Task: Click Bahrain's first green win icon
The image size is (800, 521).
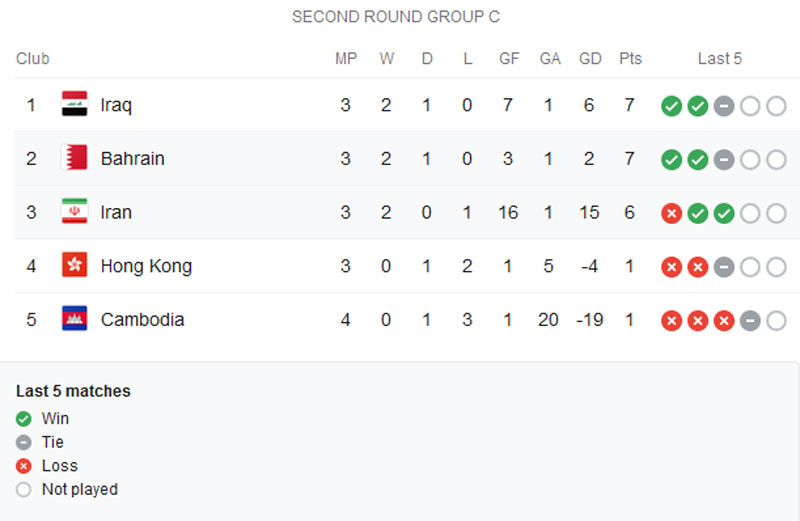Action: [671, 160]
